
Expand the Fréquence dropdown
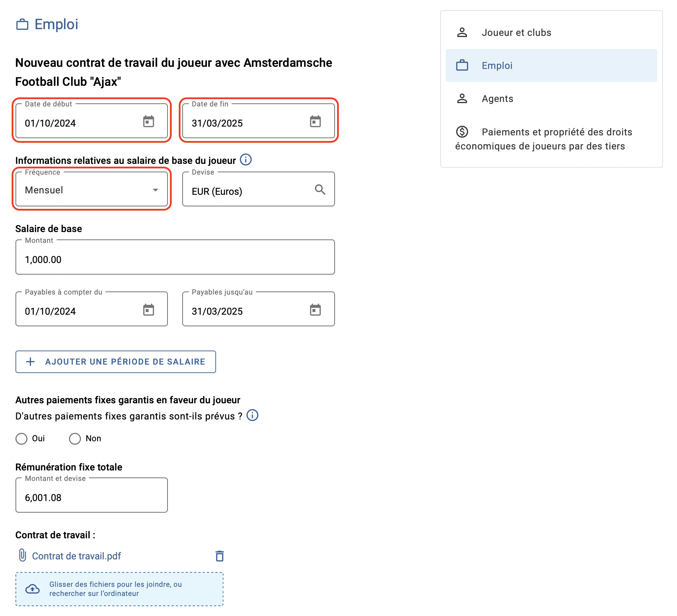[x=92, y=190]
